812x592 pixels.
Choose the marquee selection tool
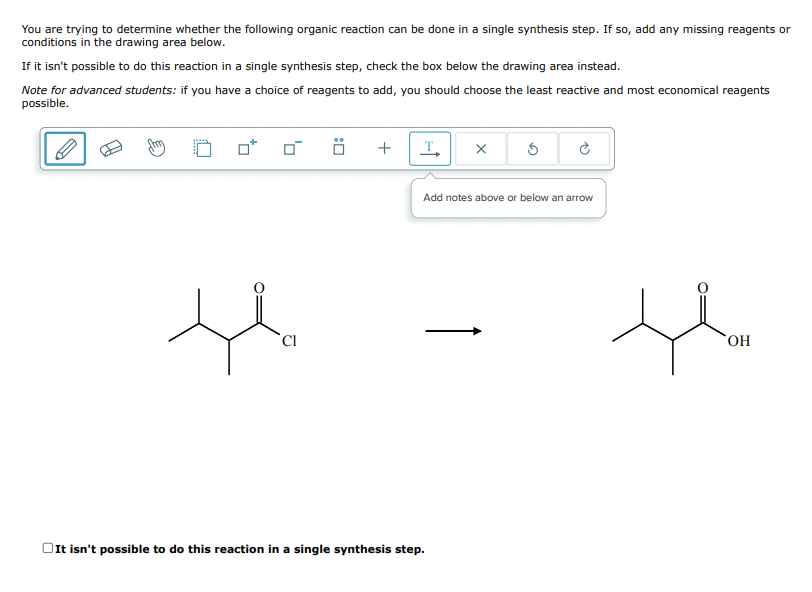[202, 148]
